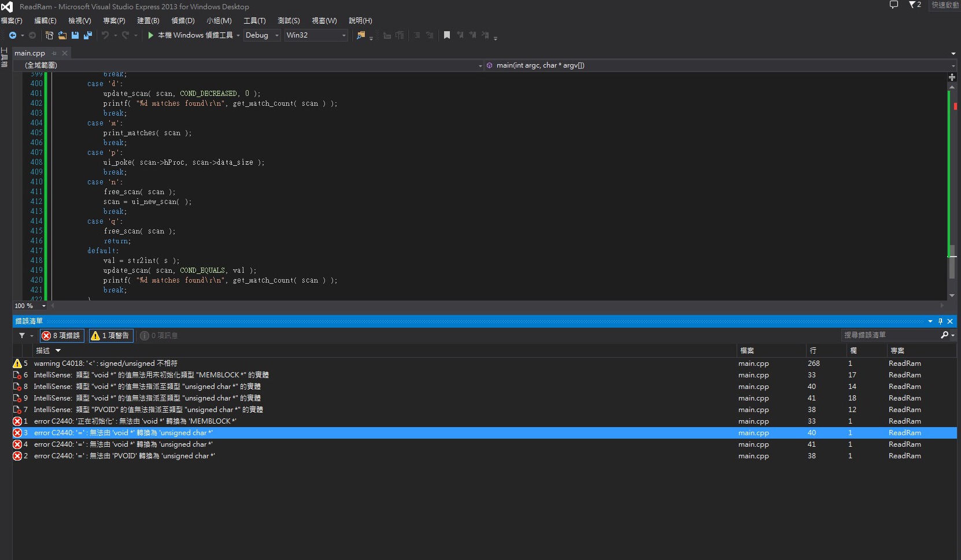Toggle the 0 messages filter button

click(159, 336)
